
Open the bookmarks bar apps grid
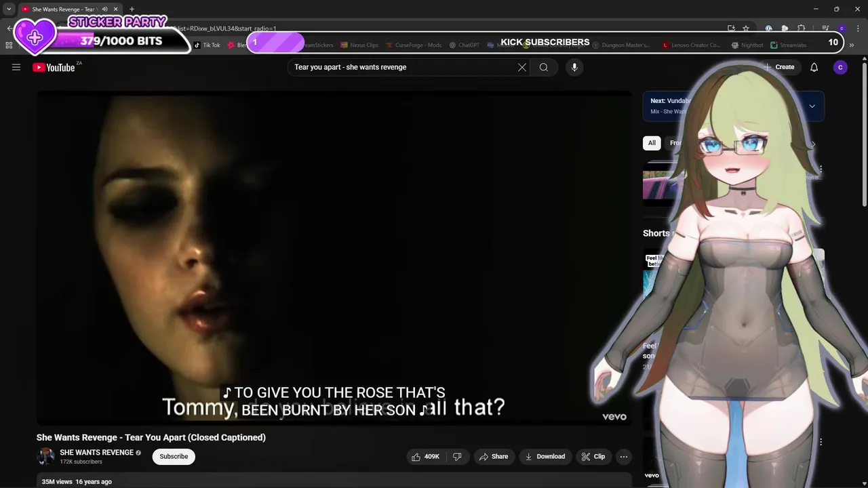9,45
